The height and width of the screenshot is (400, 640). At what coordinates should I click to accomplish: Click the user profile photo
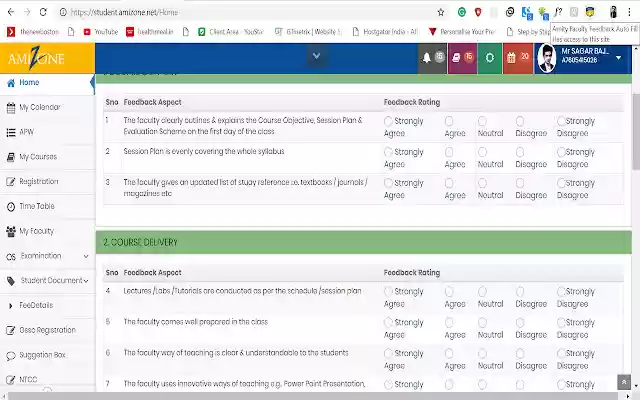pyautogui.click(x=547, y=58)
